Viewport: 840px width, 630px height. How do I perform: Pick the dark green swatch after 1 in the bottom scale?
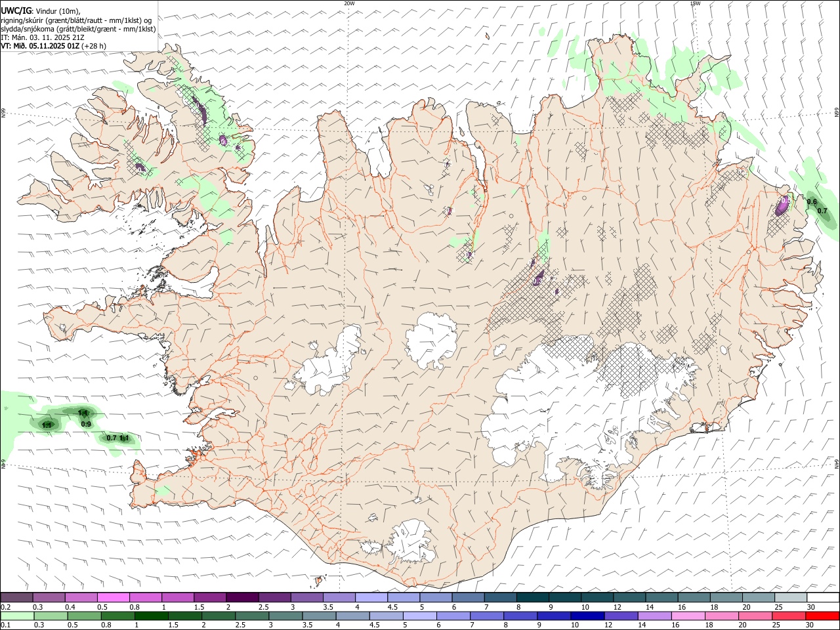(151, 616)
